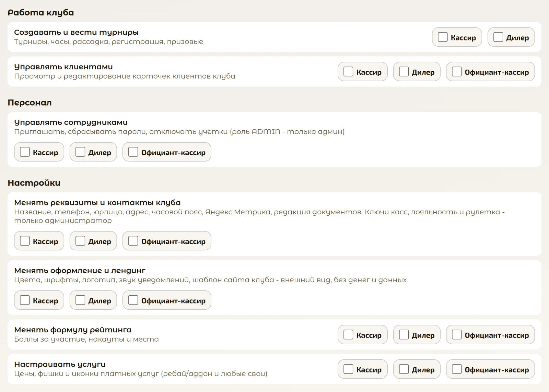
Task: Click description starting Приглашать, сбрасывать пароли
Action: [179, 132]
